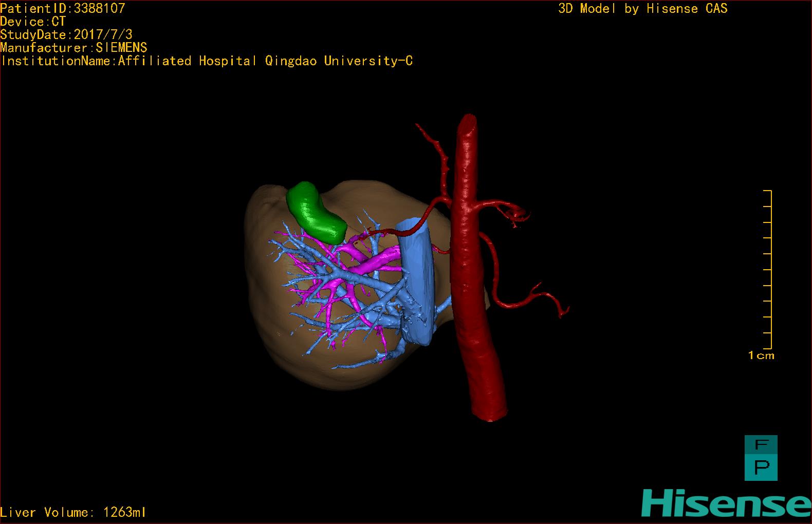This screenshot has height=524, width=812.
Task: Click the InstitutionName Affiliated Hospital Qingdao University text
Action: click(207, 61)
